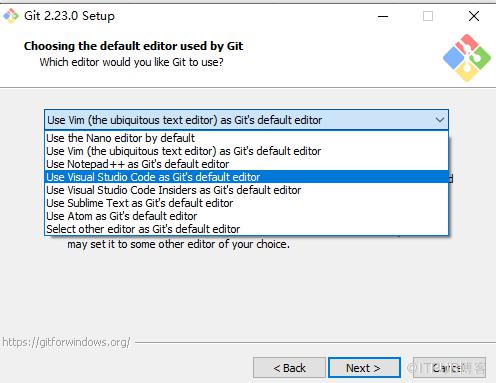Choose Use Vim as Git's default editor option
This screenshot has height=383, width=496.
[x=246, y=151]
